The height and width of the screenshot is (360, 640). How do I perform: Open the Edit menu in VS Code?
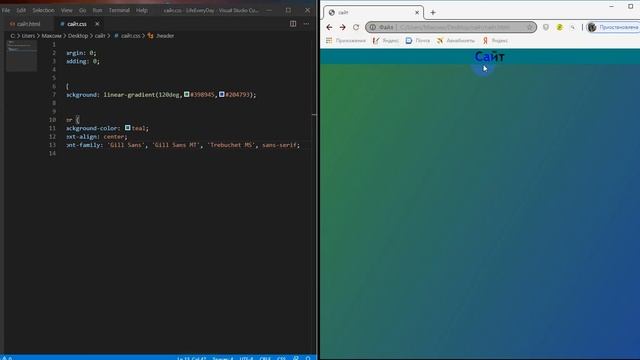21,10
